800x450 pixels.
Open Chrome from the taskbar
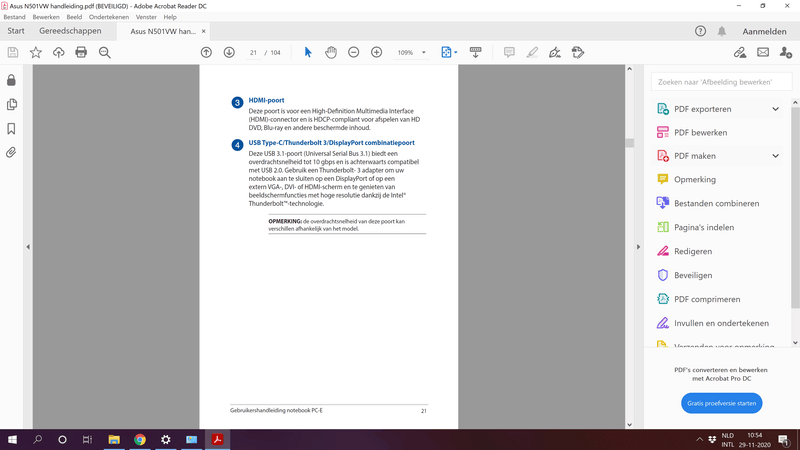point(140,439)
